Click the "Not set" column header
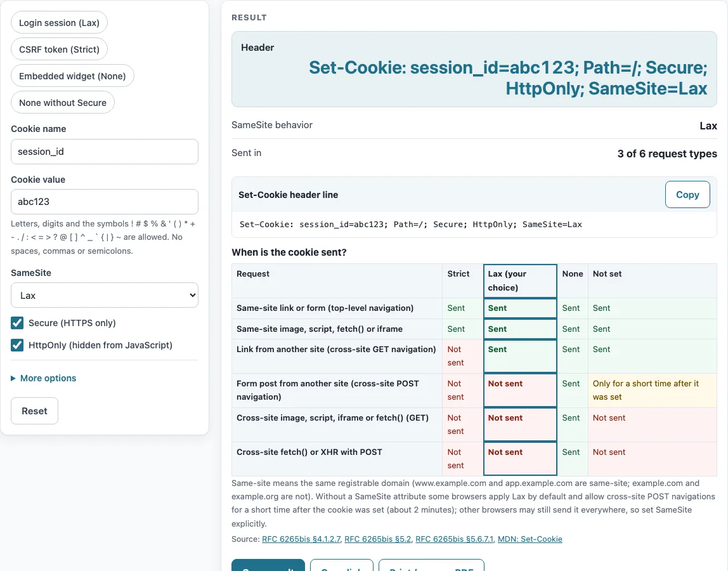Image resolution: width=728 pixels, height=571 pixels. (x=653, y=281)
